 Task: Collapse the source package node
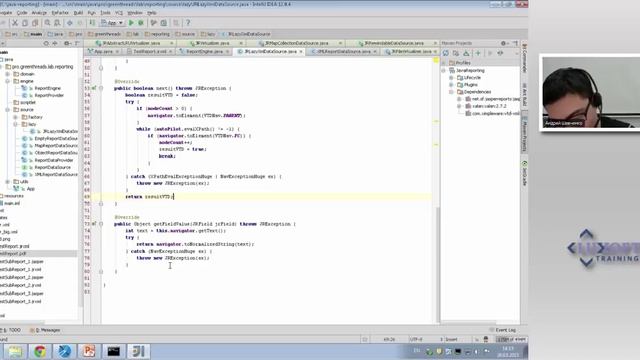click(8, 109)
